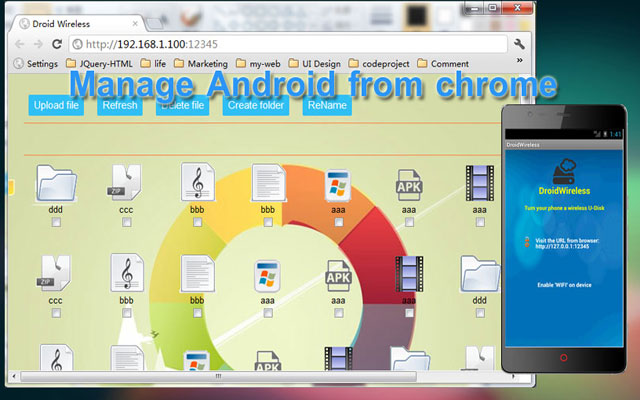640x400 pixels.
Task: Click the horizontal scrollbar thumb
Action: pos(219,376)
